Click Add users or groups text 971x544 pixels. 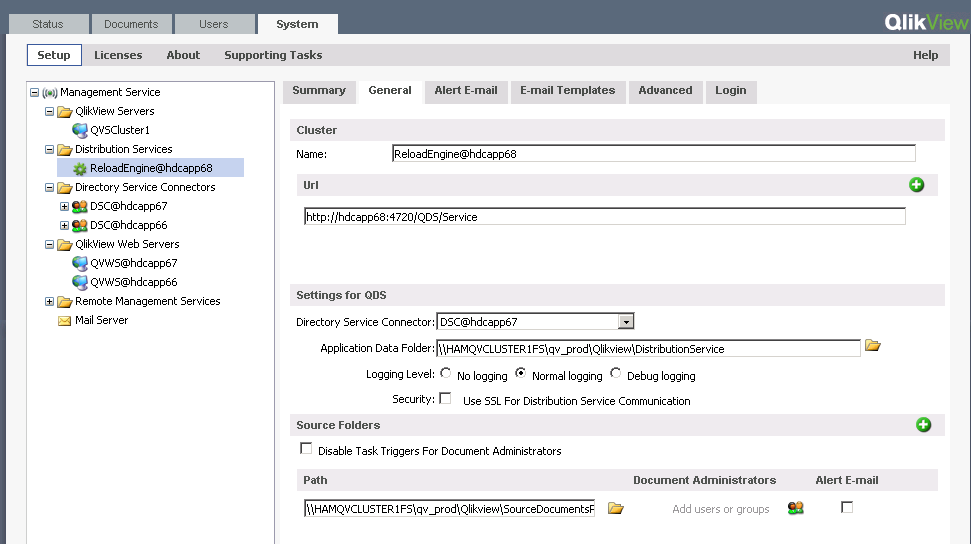pos(720,509)
